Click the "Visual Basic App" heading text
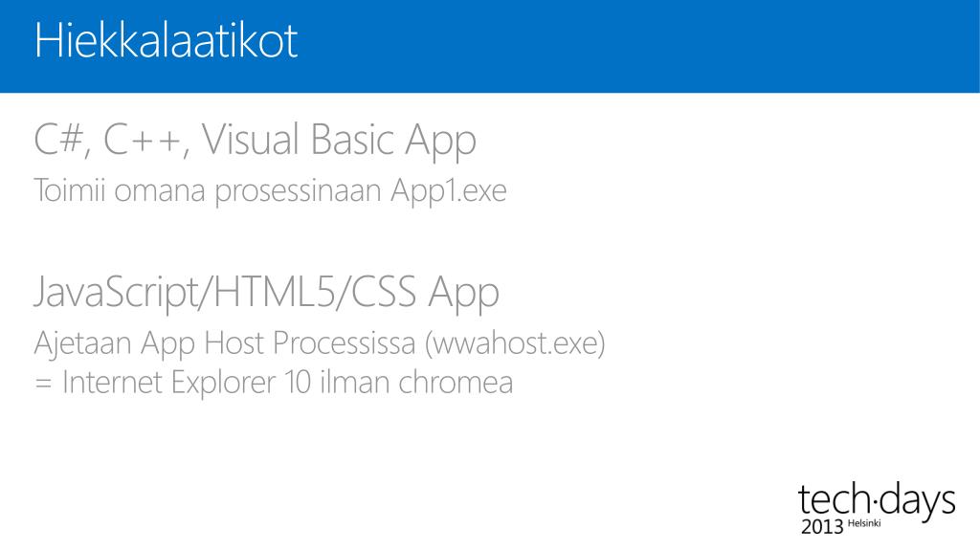Image resolution: width=980 pixels, height=551 pixels. coord(339,141)
